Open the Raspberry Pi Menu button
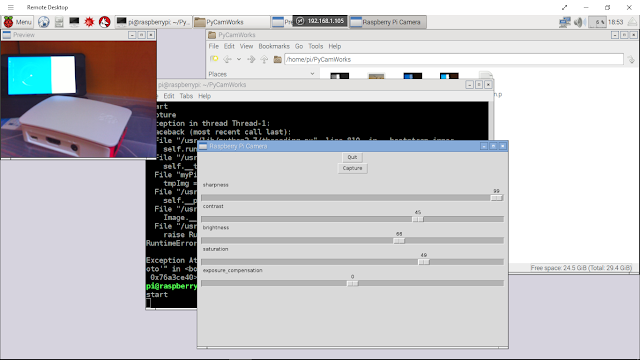The image size is (640, 360). 18,22
